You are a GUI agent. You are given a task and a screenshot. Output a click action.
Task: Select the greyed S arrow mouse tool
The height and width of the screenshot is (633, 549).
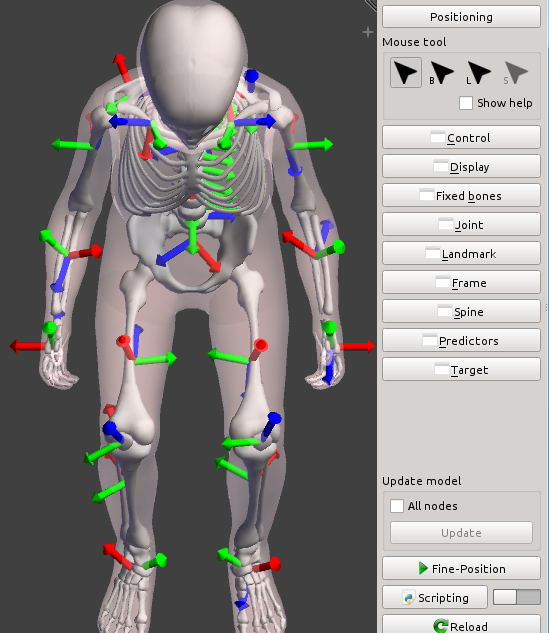click(515, 73)
